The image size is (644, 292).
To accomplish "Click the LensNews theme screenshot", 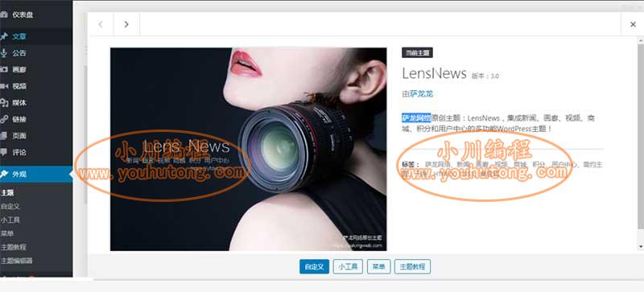I will 249,149.
